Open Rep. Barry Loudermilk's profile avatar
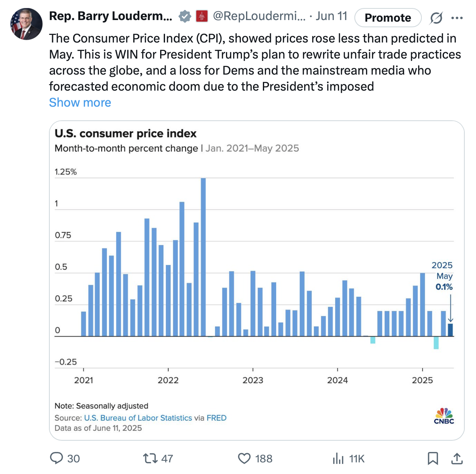The image size is (476, 474). [x=26, y=24]
